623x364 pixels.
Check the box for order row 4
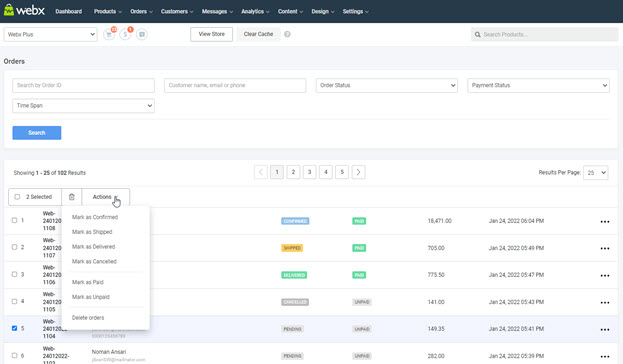tap(14, 301)
